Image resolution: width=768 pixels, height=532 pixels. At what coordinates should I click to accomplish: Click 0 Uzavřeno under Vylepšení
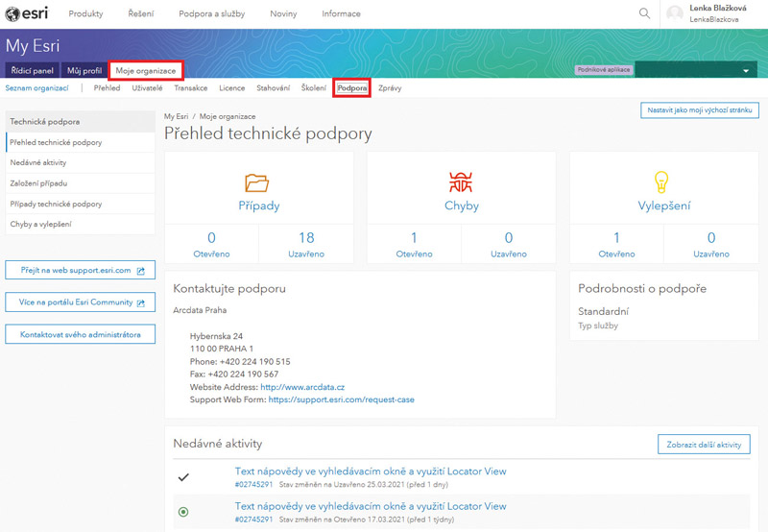(711, 244)
